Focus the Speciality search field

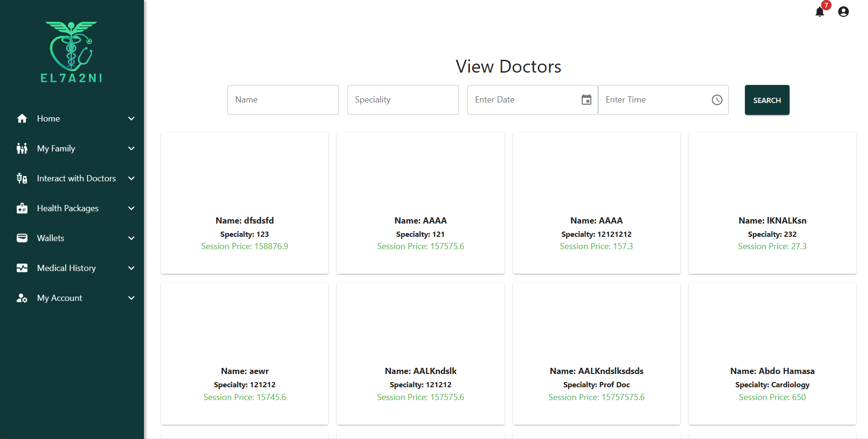click(x=403, y=100)
